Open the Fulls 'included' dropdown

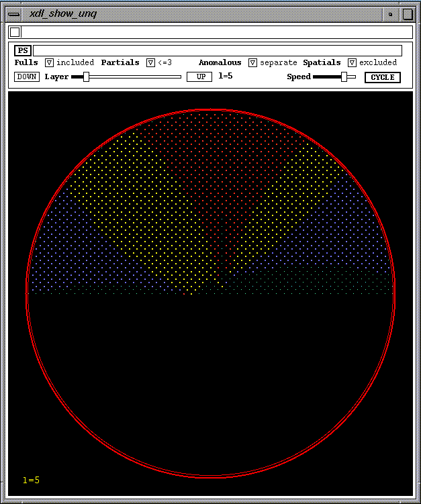click(x=49, y=62)
